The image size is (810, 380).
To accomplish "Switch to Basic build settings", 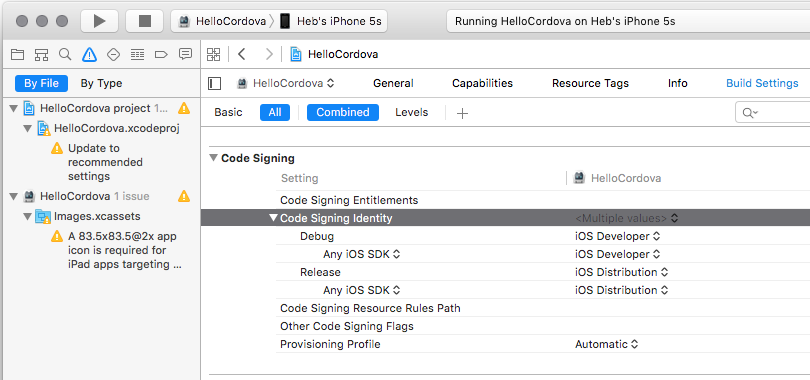I will (x=228, y=112).
